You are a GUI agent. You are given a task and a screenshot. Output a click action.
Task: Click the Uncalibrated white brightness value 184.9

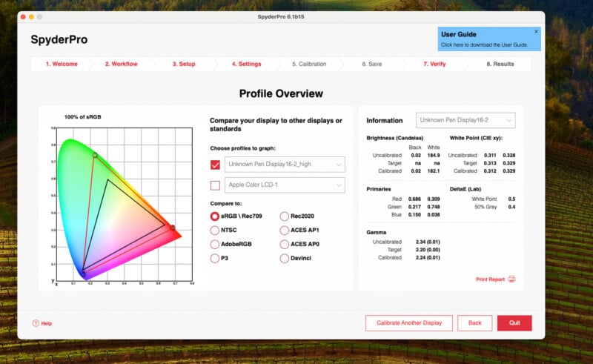434,155
